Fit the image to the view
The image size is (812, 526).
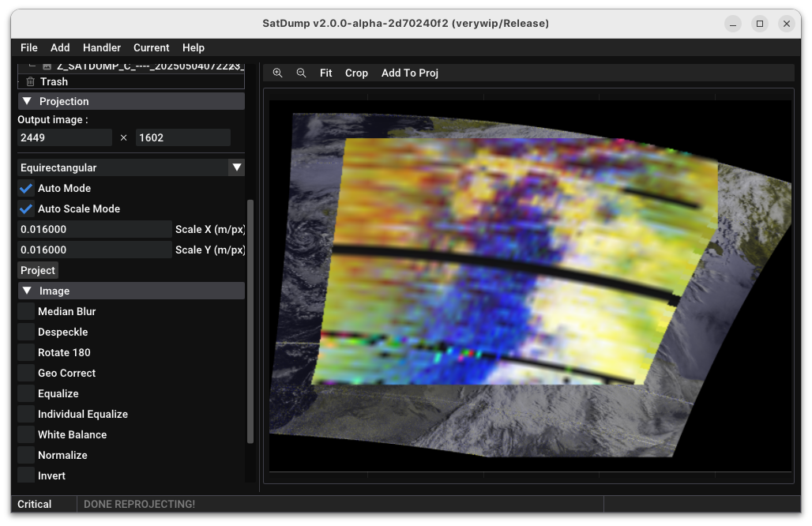(325, 73)
